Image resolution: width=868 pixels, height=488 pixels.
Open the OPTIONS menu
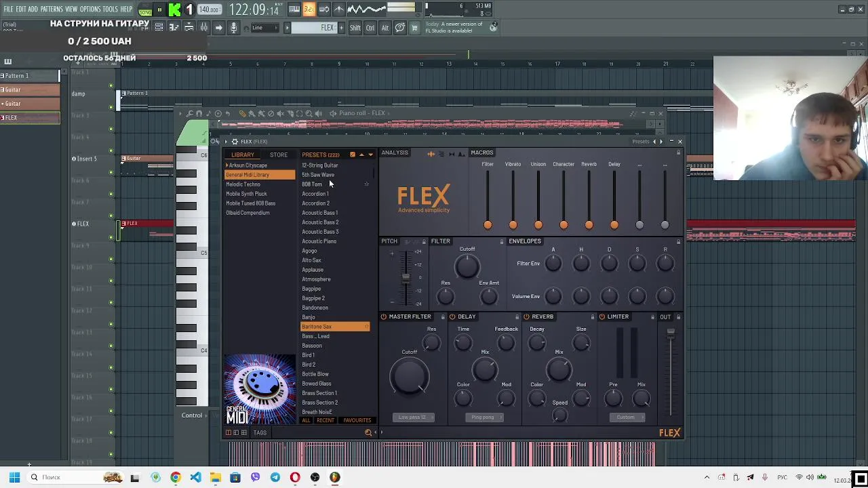coord(90,9)
